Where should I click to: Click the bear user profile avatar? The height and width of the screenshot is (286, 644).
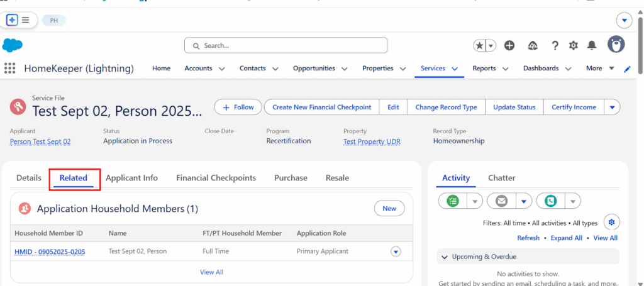click(616, 45)
